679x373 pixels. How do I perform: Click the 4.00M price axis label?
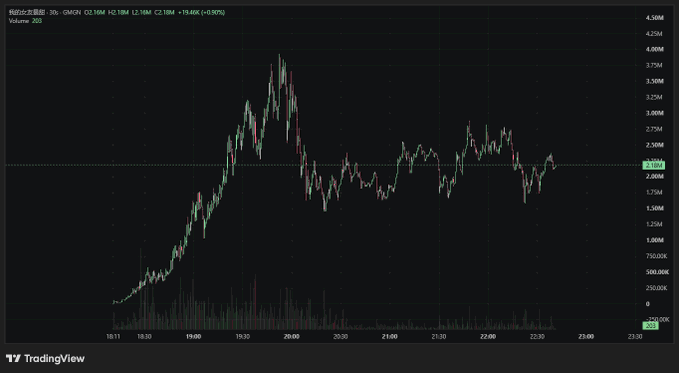654,49
